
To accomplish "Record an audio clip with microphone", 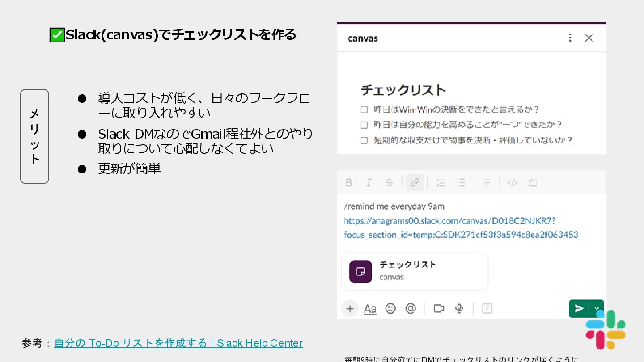I will pyautogui.click(x=459, y=308).
